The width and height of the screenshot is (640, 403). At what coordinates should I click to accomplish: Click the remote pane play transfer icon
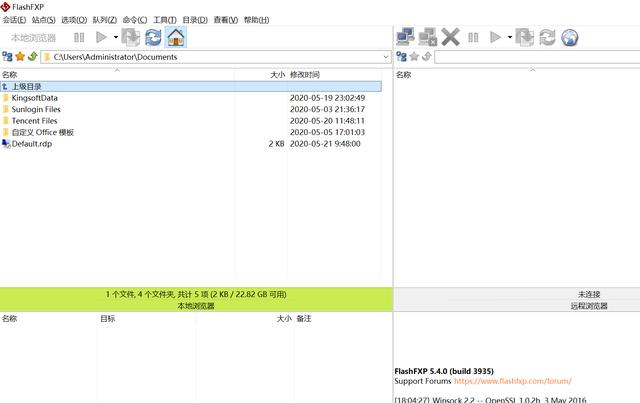pos(495,37)
